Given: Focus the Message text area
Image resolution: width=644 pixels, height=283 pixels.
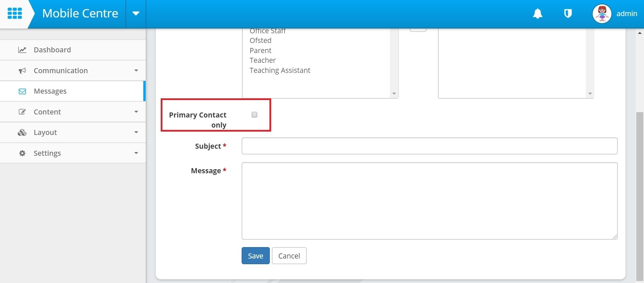Looking at the screenshot, I should pyautogui.click(x=430, y=201).
